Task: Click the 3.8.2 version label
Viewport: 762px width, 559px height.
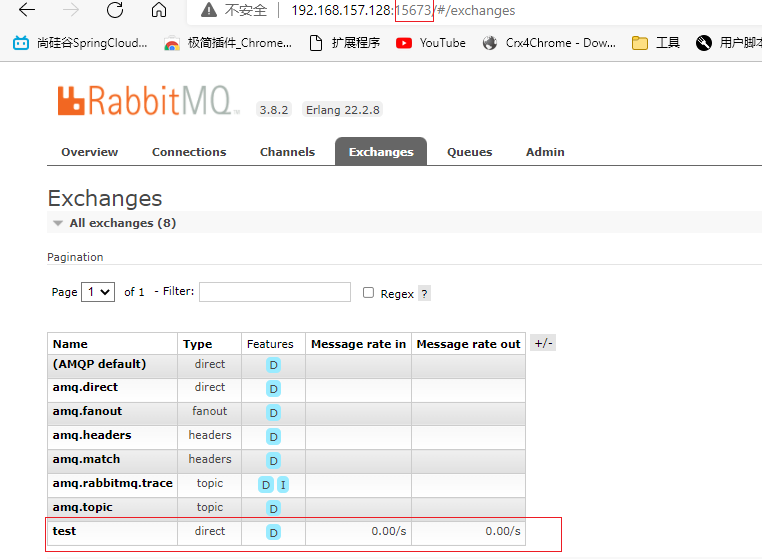Action: [274, 110]
